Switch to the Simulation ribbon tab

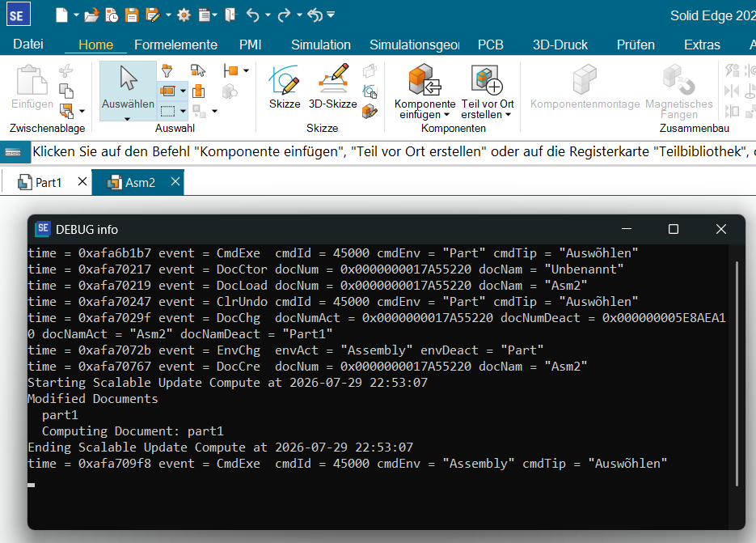click(321, 45)
